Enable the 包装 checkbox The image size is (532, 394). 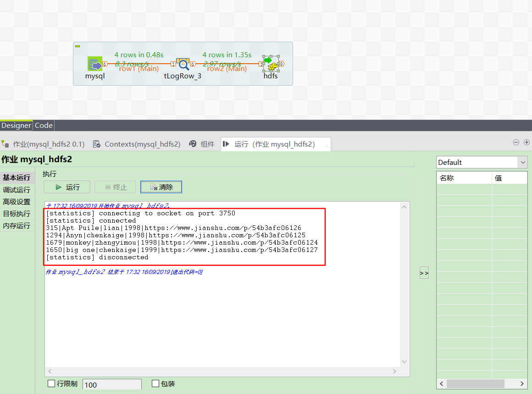pyautogui.click(x=155, y=384)
